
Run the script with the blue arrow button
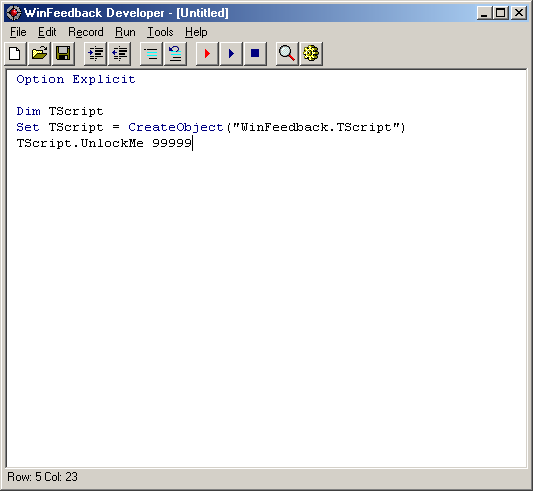(x=231, y=54)
